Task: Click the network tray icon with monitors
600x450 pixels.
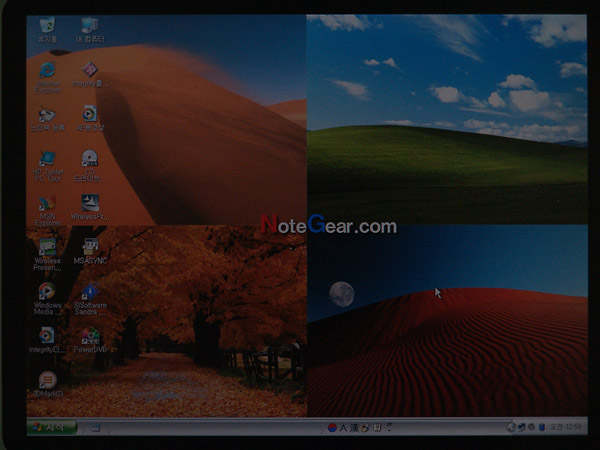Action: [x=521, y=427]
